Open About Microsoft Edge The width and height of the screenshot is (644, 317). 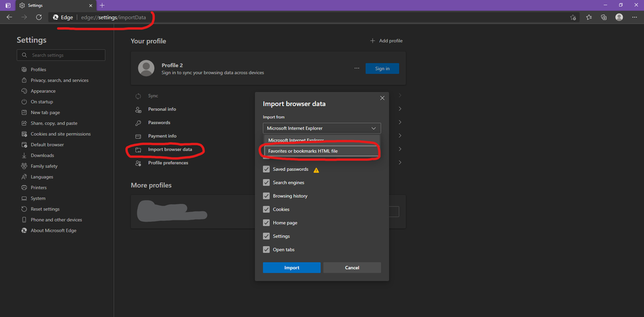(x=54, y=231)
